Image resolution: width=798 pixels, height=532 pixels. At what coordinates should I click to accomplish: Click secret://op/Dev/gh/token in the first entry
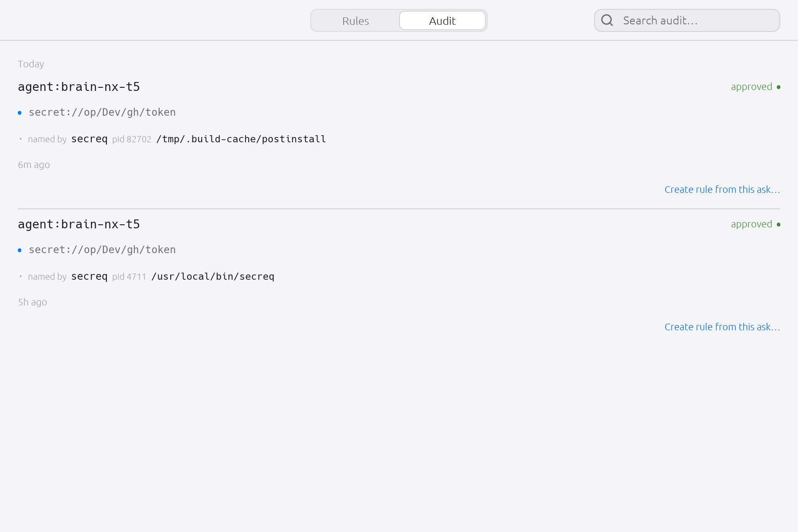point(102,113)
